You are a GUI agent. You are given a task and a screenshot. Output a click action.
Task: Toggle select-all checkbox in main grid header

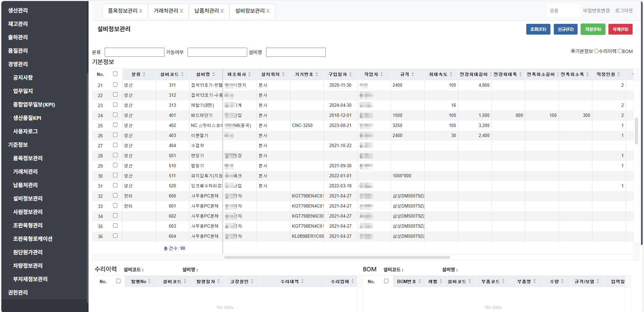pyautogui.click(x=115, y=74)
